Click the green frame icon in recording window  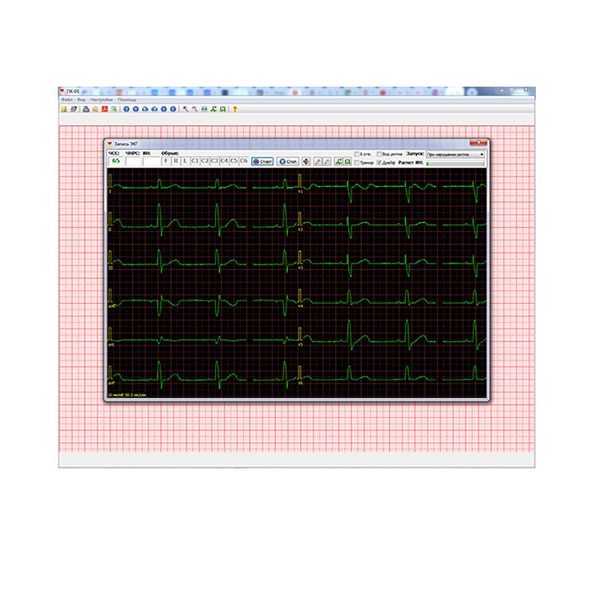pos(347,161)
